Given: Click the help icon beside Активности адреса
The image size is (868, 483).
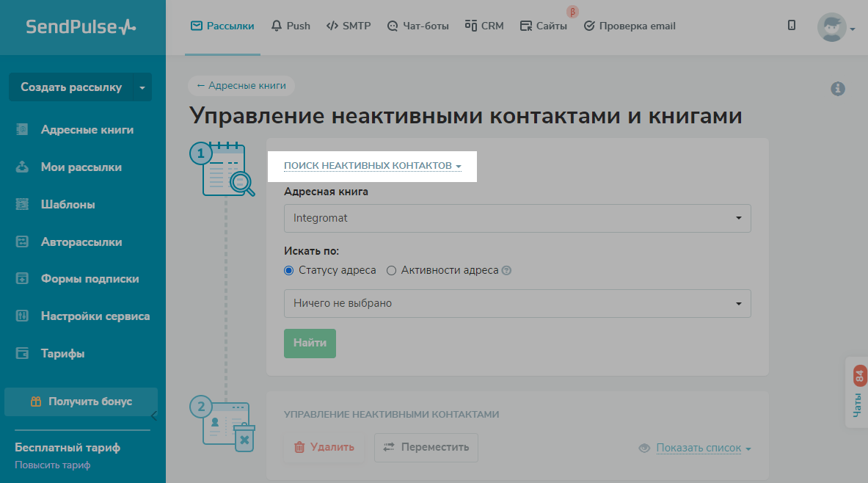Looking at the screenshot, I should coord(506,271).
